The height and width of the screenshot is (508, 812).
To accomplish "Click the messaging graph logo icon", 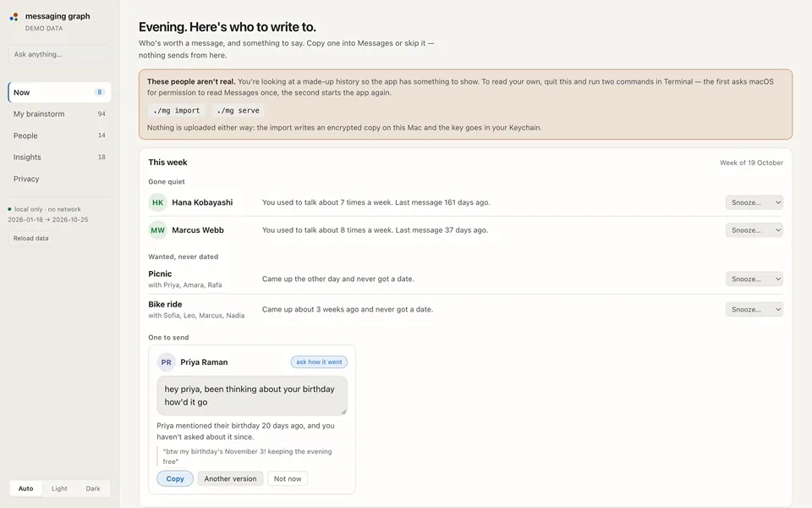I will 14,17.
